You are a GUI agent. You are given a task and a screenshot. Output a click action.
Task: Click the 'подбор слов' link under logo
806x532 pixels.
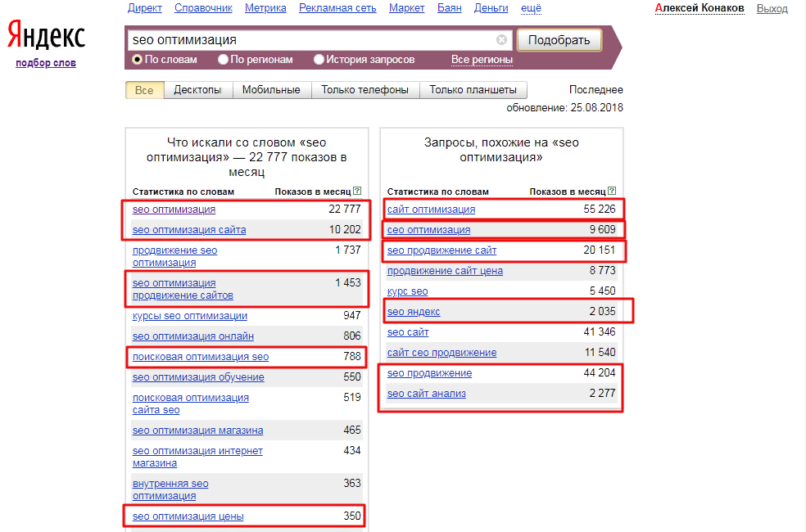[46, 63]
